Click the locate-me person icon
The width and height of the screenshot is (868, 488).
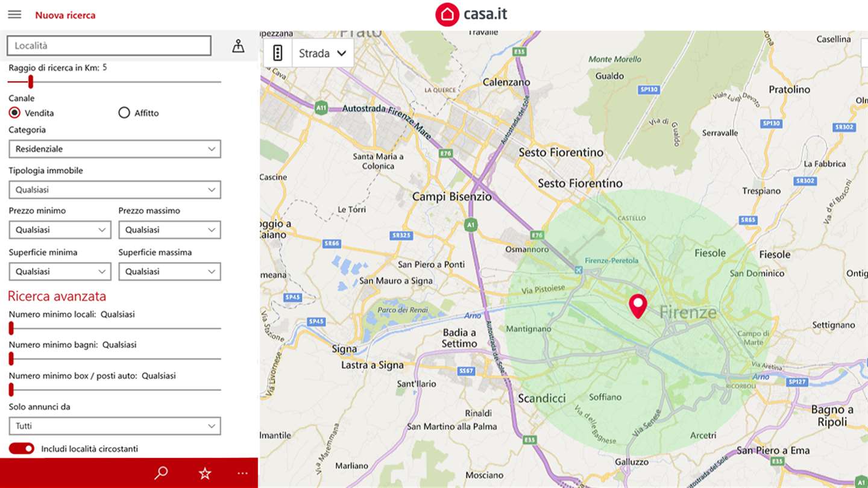(x=239, y=46)
